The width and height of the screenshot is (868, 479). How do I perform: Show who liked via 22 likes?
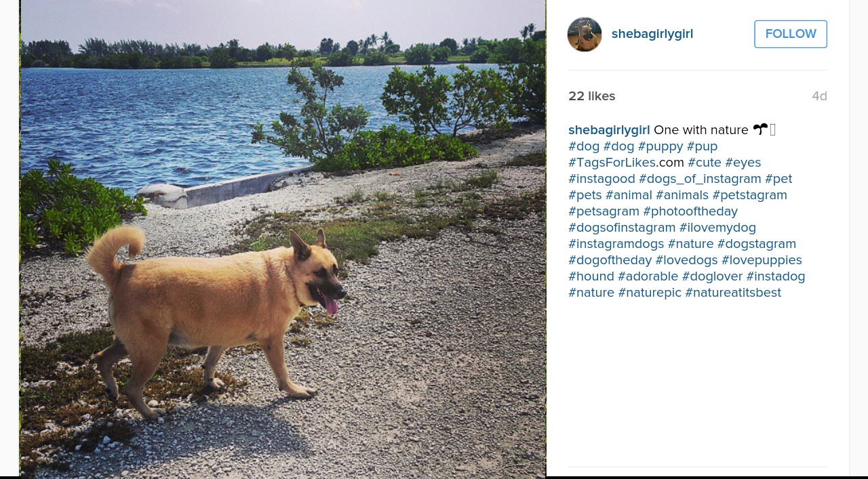[592, 96]
